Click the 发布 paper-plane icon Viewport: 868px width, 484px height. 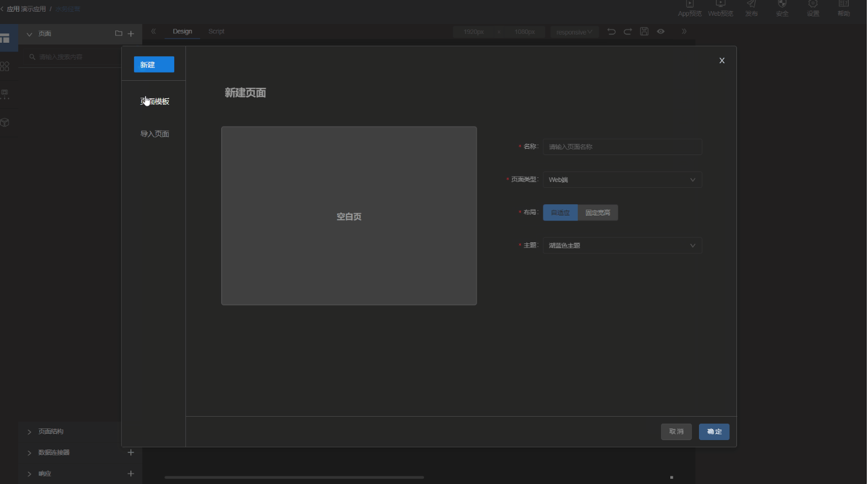coord(751,5)
